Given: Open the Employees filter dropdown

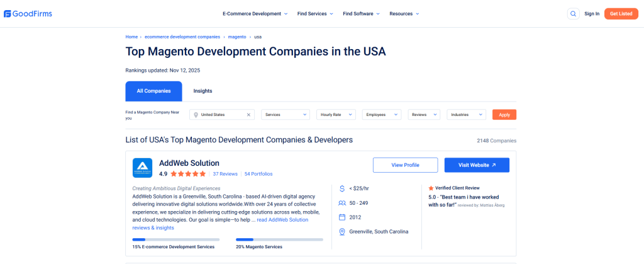Looking at the screenshot, I should [382, 115].
